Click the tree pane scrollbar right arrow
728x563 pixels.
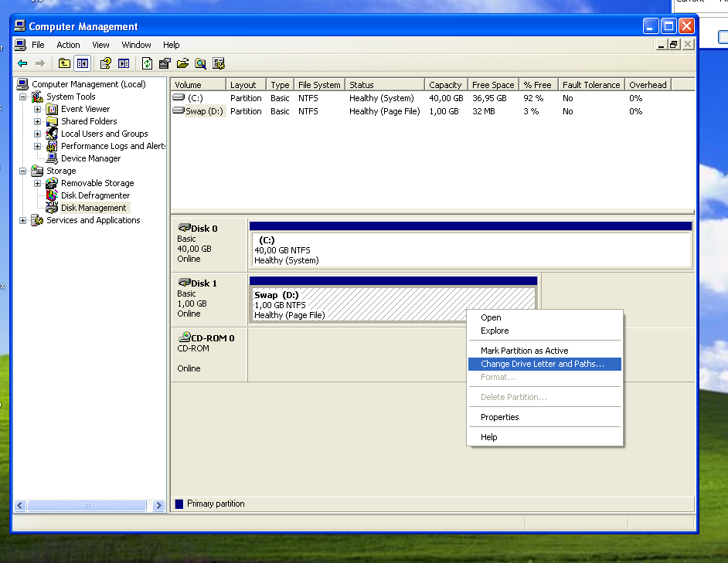(158, 505)
